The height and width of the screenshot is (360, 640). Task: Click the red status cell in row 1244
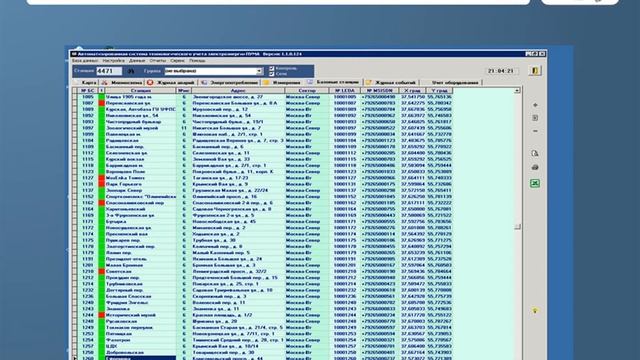click(102, 315)
